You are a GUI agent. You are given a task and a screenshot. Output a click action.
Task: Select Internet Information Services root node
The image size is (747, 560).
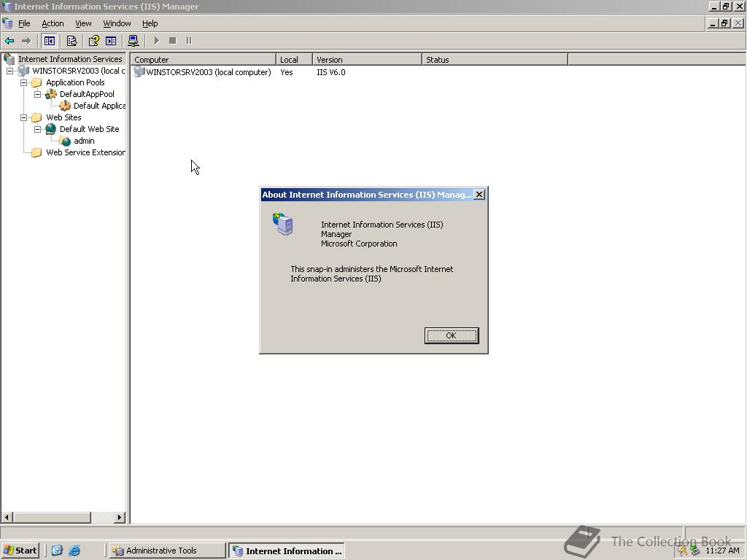(x=70, y=59)
